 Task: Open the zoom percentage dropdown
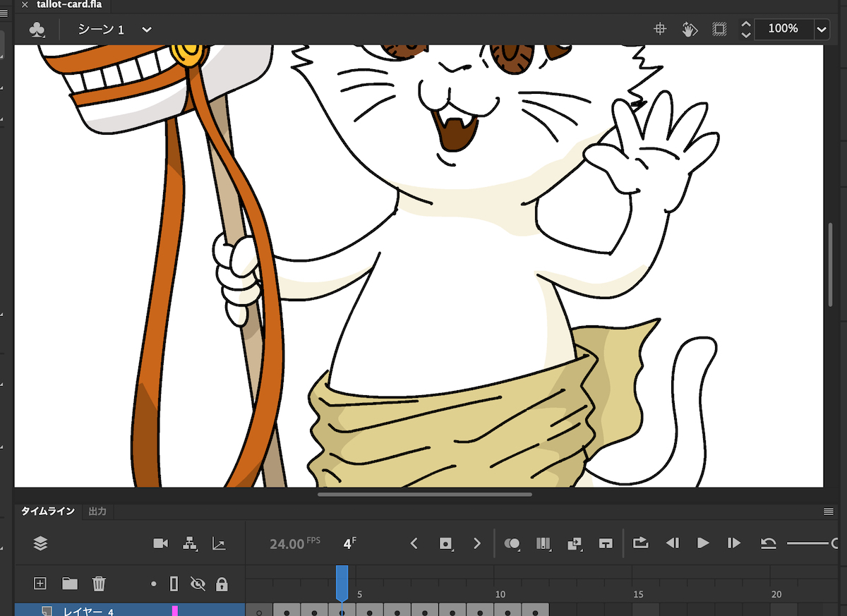click(822, 29)
